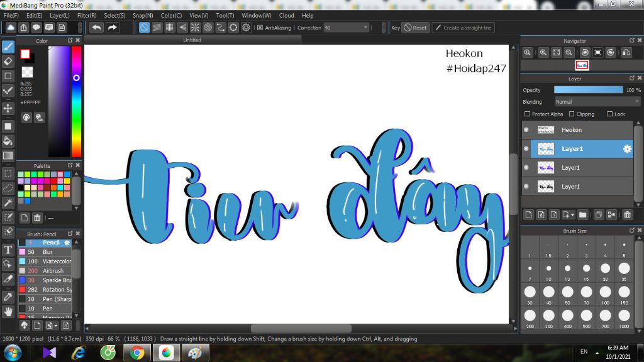Click Create a straight line button
The image size is (644, 362).
point(463,28)
